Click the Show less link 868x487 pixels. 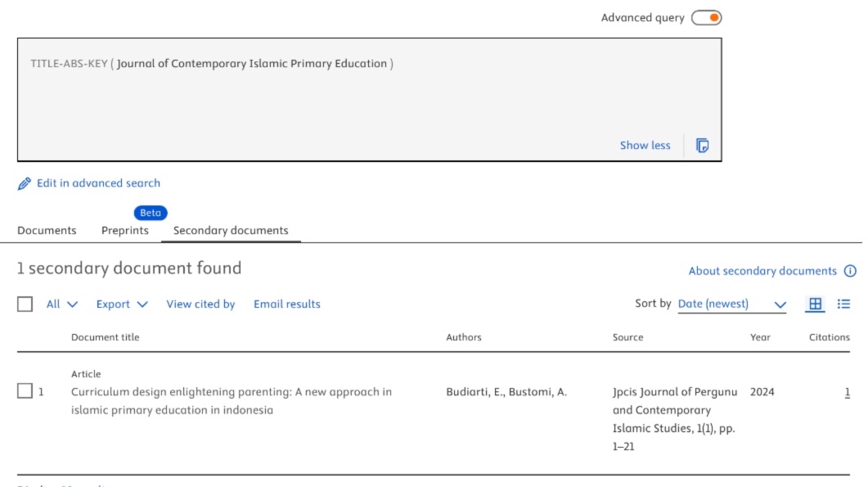tap(645, 146)
